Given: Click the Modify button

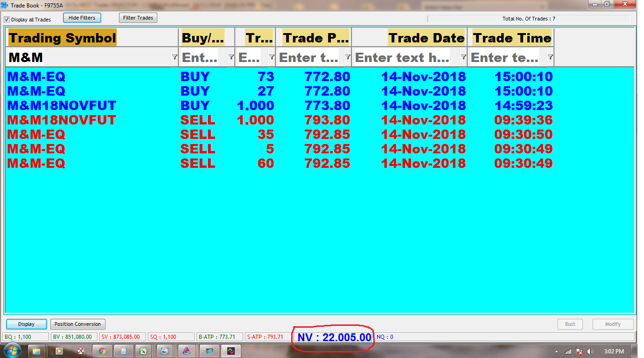Looking at the screenshot, I should [613, 324].
